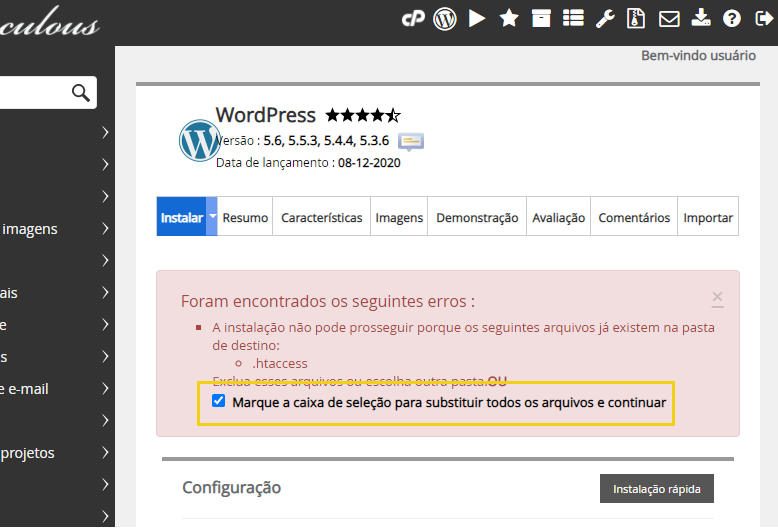
Task: Click the WordPress logo beside the title
Action: [199, 140]
